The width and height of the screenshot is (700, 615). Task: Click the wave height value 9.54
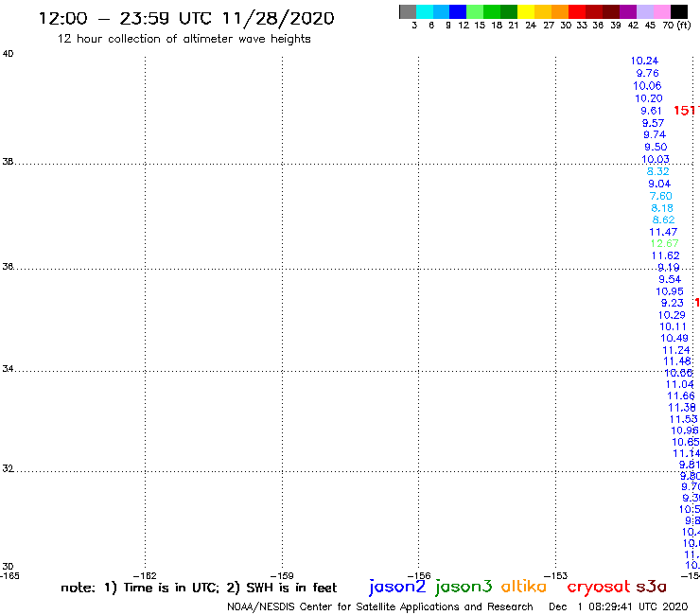670,279
